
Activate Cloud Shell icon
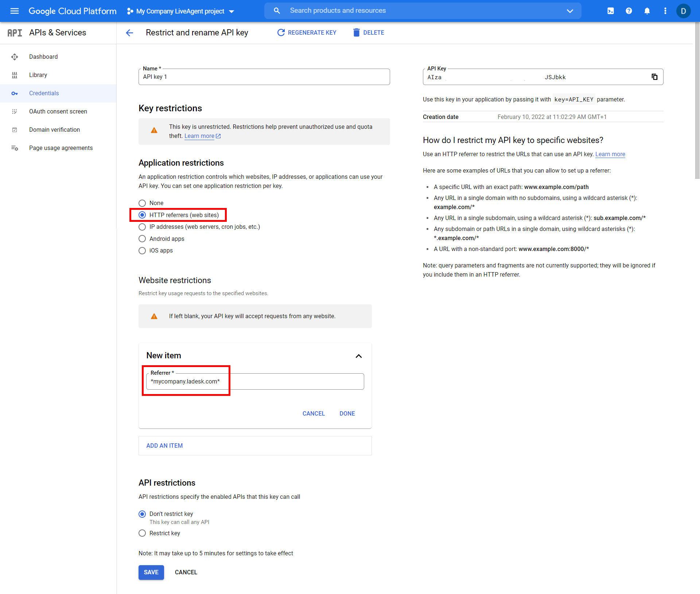pyautogui.click(x=611, y=11)
